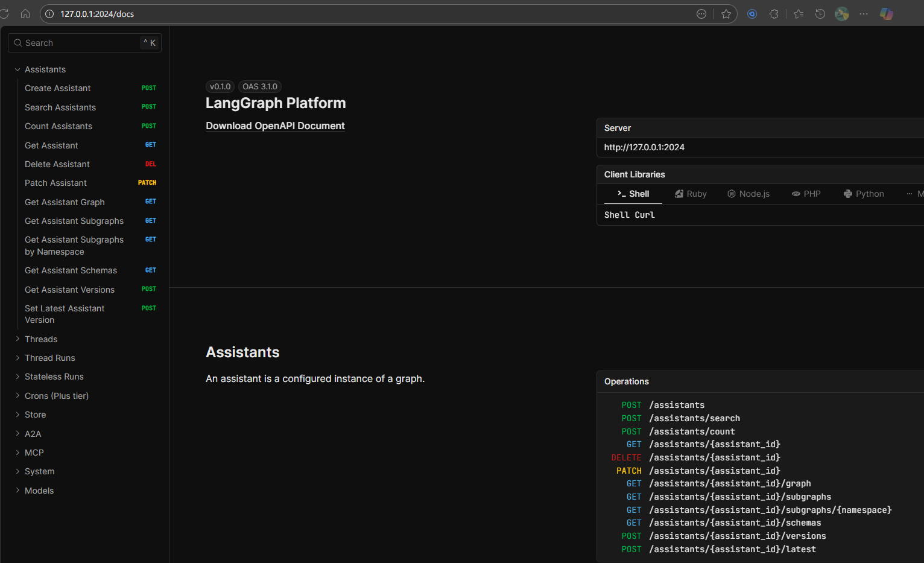Open Create Assistant in the sidebar

coord(90,88)
